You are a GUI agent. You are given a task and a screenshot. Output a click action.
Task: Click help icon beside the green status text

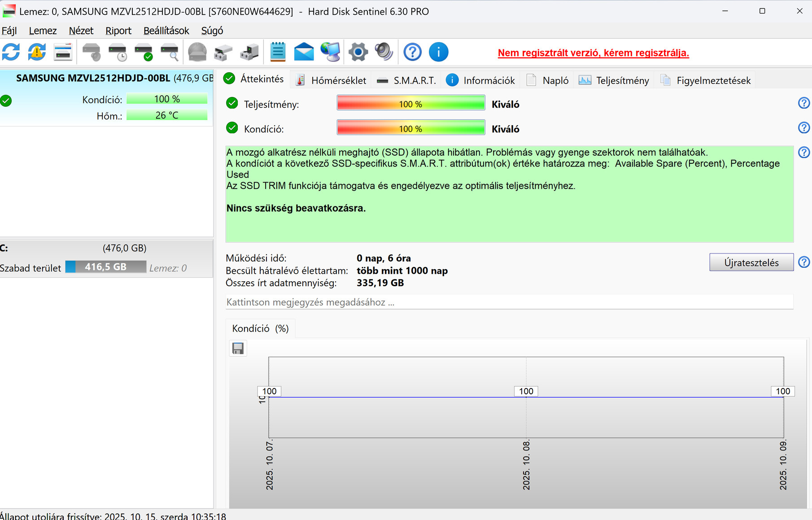803,153
